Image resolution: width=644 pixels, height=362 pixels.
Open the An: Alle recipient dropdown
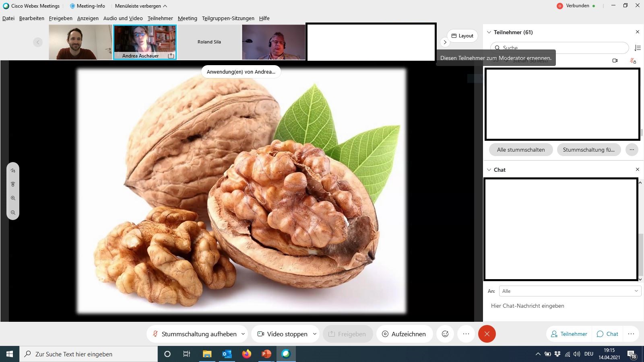pyautogui.click(x=570, y=291)
